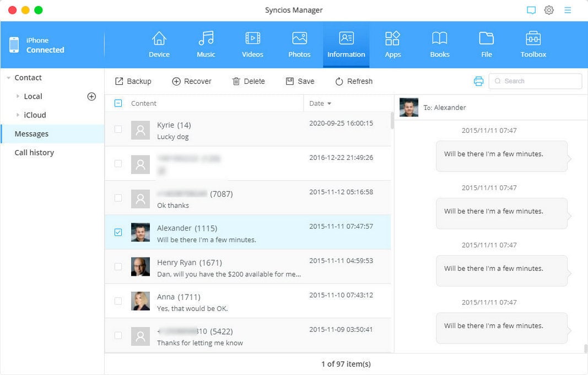The height and width of the screenshot is (375, 588).
Task: Check the 2016-12-22 conversation checkbox
Action: pos(118,164)
